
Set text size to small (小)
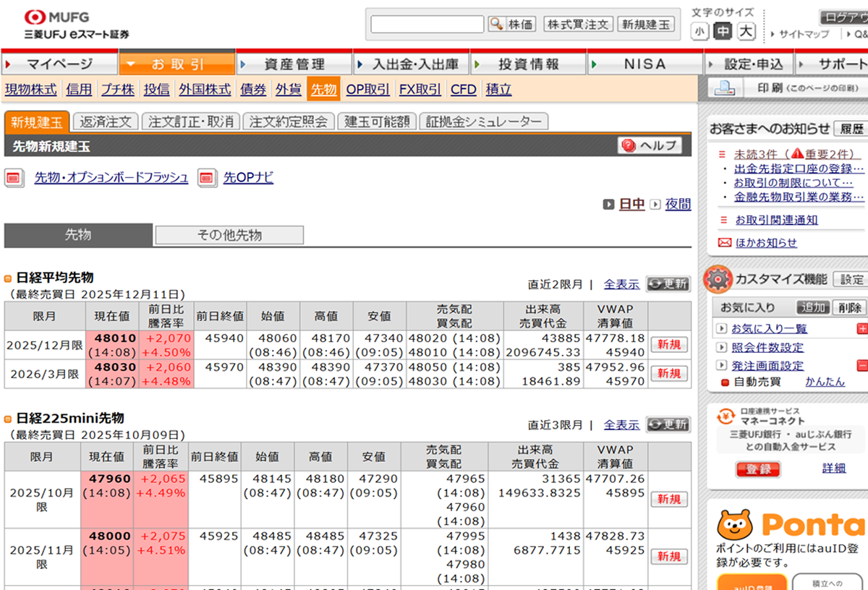point(699,31)
